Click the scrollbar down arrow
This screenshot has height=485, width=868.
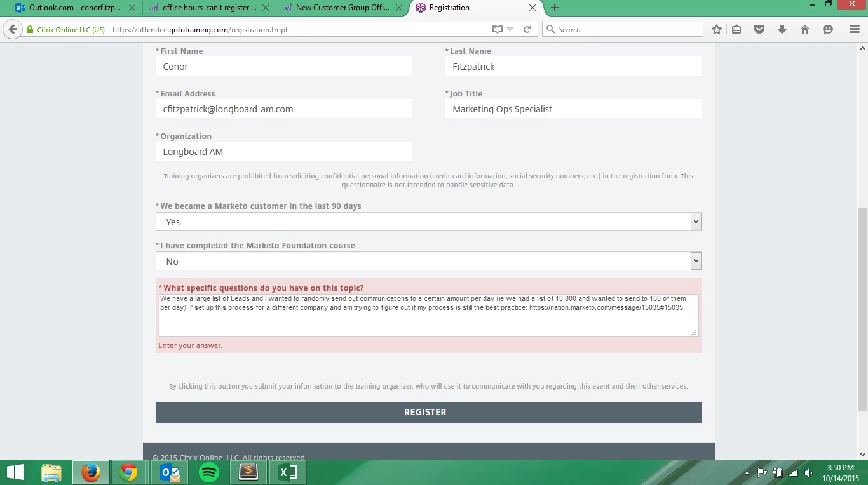[862, 454]
